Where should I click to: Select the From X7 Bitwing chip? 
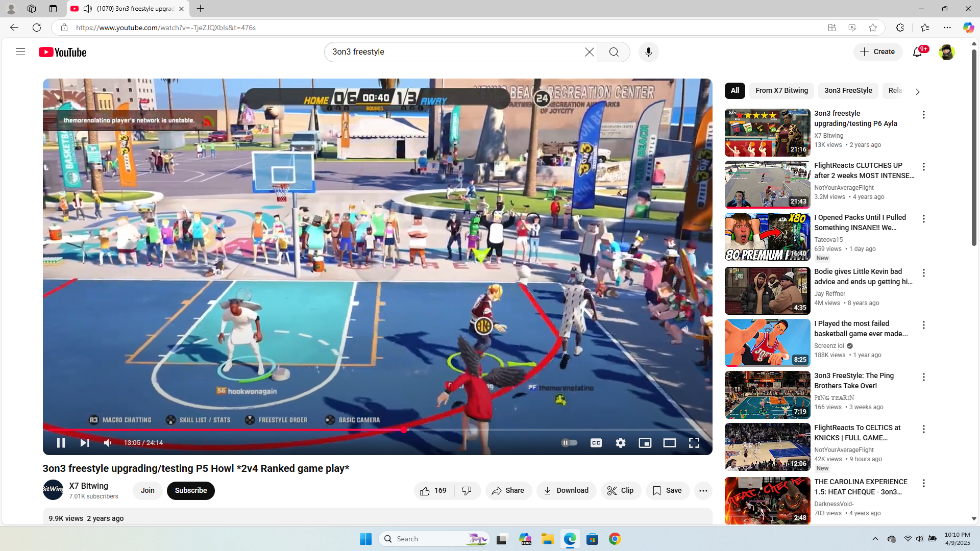coord(781,91)
